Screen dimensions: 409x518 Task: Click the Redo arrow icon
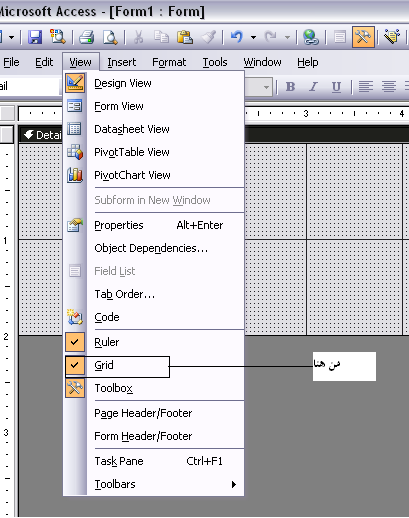(270, 37)
